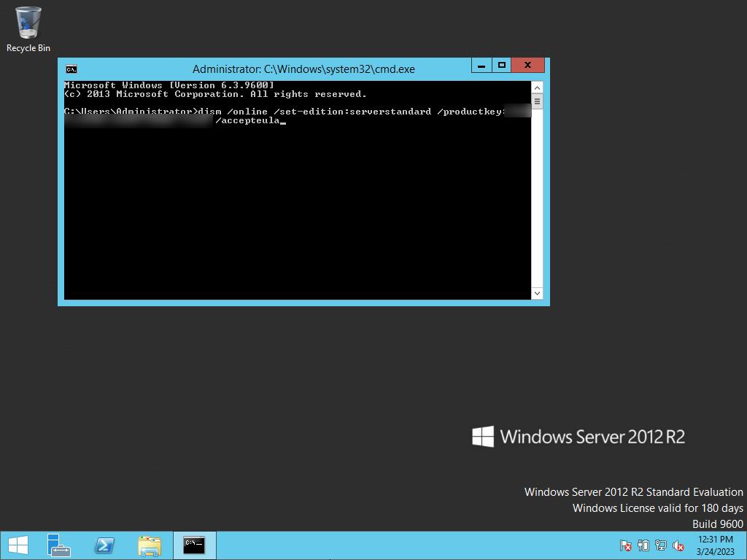Launch Windows PowerShell from the taskbar
The width and height of the screenshot is (747, 560).
(x=104, y=545)
